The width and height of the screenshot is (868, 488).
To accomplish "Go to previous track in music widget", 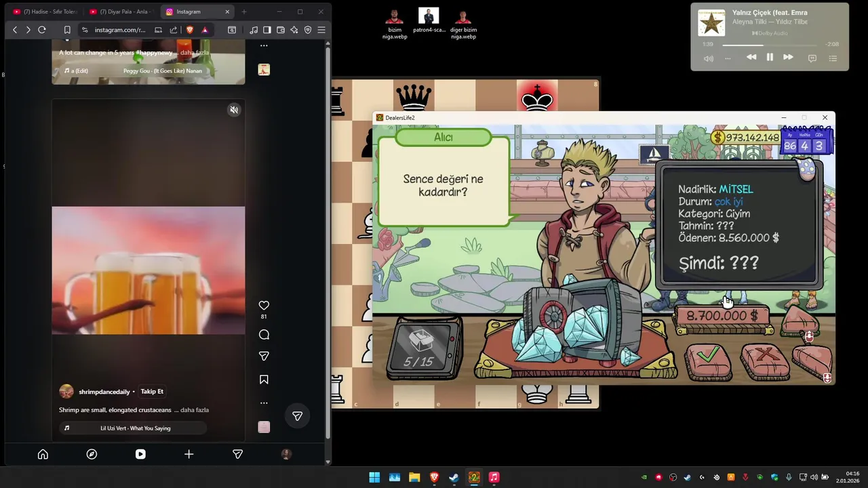I will (x=751, y=58).
